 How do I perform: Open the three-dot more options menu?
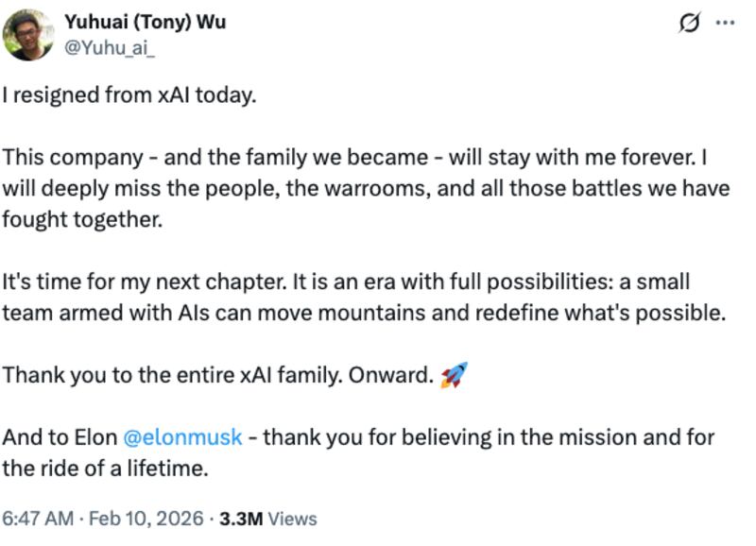(x=725, y=26)
